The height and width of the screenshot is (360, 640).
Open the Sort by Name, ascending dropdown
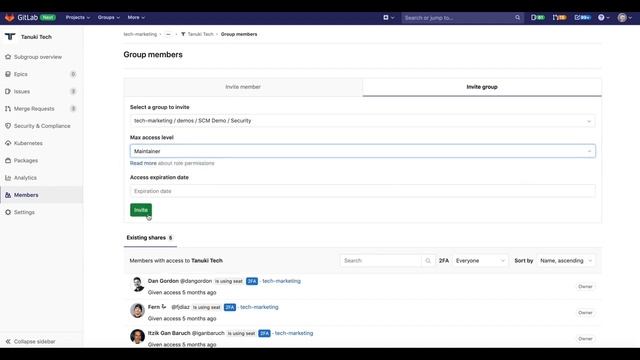[566, 260]
